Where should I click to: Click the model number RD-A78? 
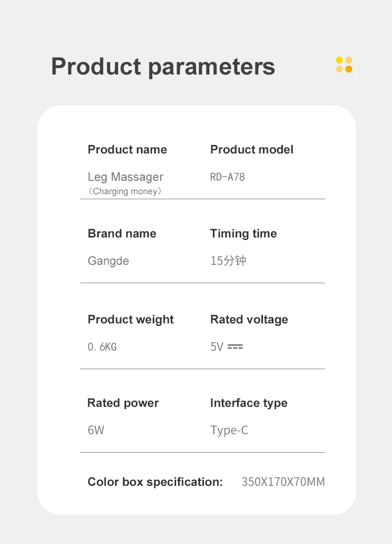227,177
